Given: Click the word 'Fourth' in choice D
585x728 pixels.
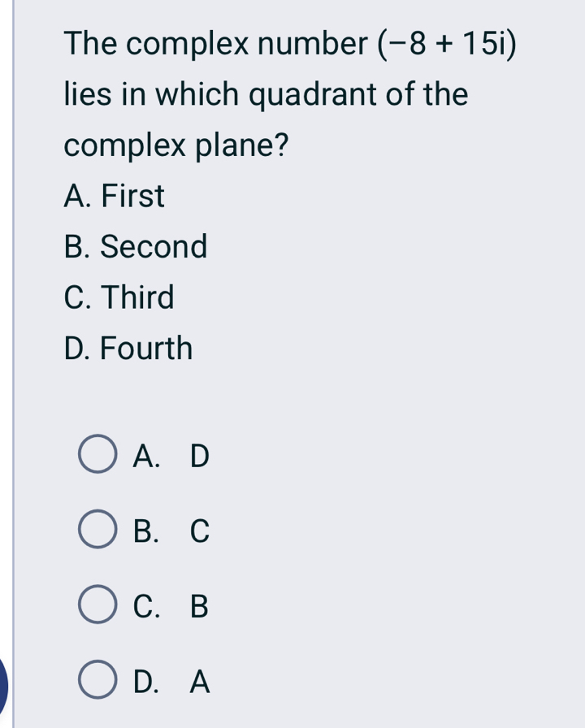Looking at the screenshot, I should (147, 349).
